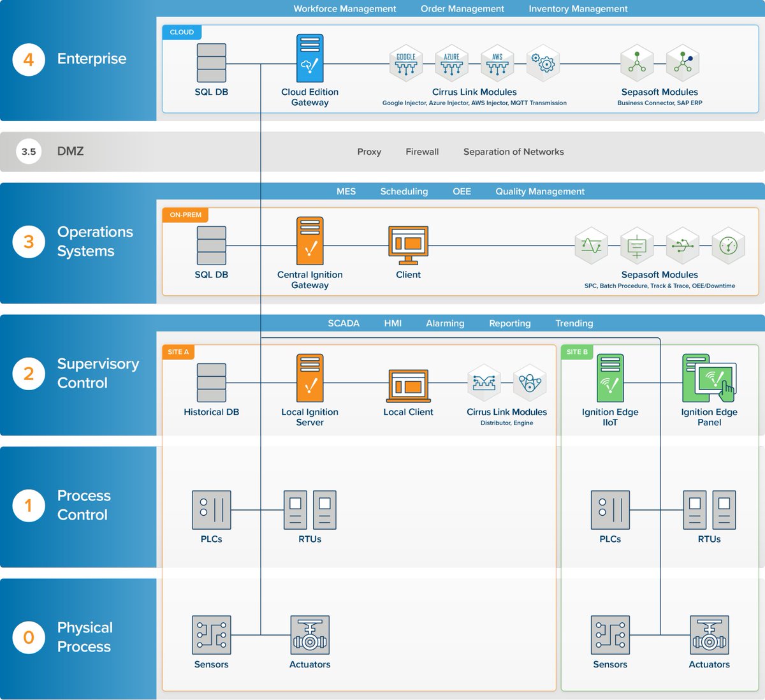Screen dimensions: 765x700
Task: Click the SCADA header label
Action: 344,323
